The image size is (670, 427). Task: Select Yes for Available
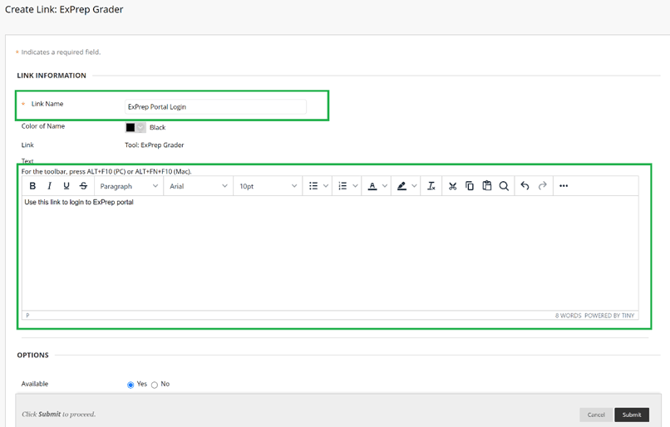point(130,385)
